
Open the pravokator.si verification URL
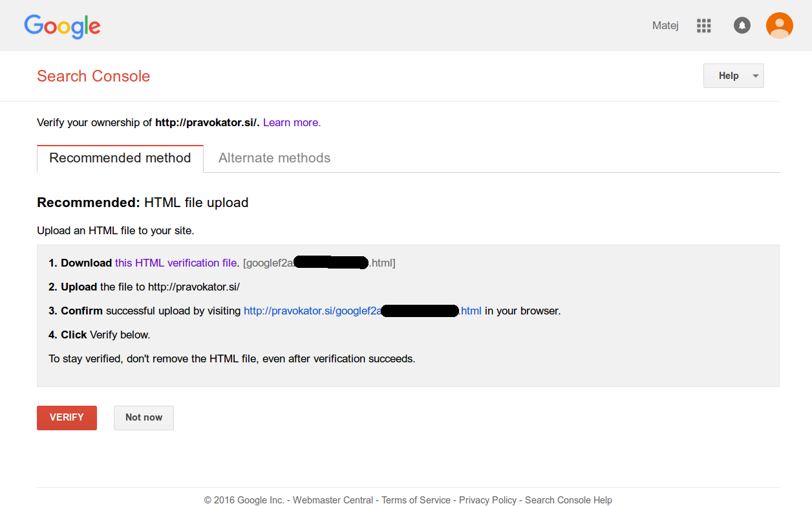tap(363, 311)
